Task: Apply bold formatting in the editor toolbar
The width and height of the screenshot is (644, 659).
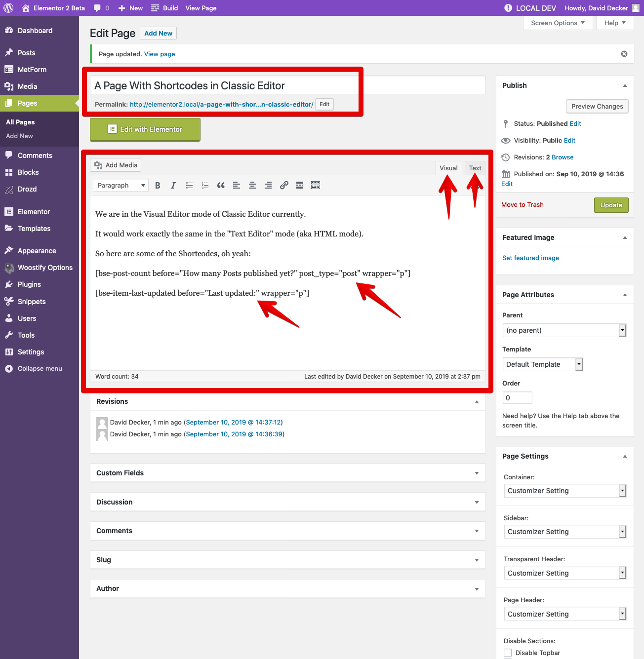Action: click(x=158, y=186)
